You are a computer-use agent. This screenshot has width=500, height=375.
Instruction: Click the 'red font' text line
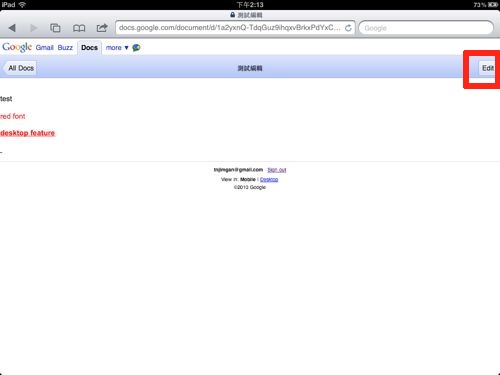(13, 116)
